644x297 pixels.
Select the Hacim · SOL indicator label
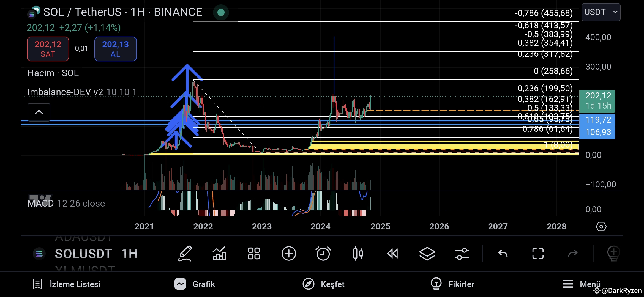[x=53, y=73]
